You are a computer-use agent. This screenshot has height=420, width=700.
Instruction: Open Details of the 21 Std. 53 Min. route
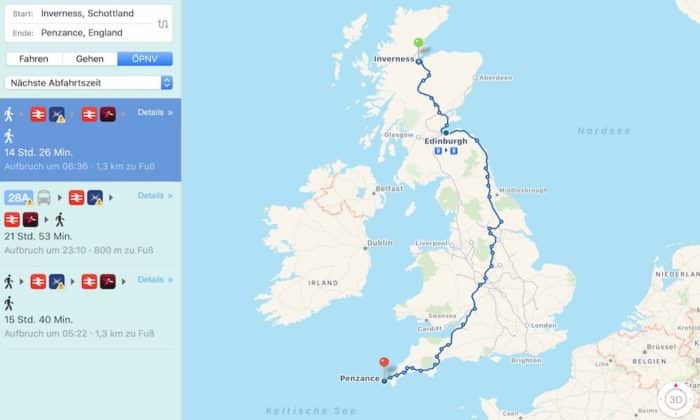click(154, 195)
